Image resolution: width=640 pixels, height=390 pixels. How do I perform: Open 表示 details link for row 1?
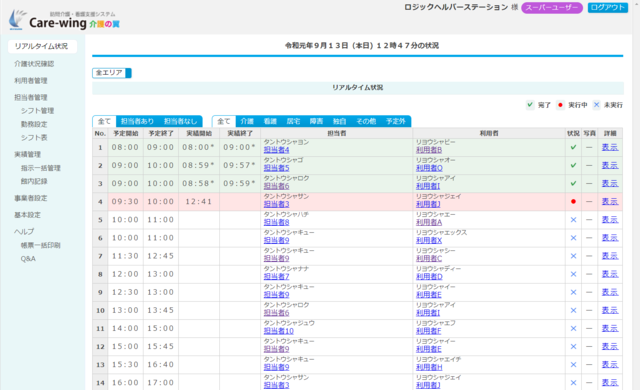coord(610,147)
